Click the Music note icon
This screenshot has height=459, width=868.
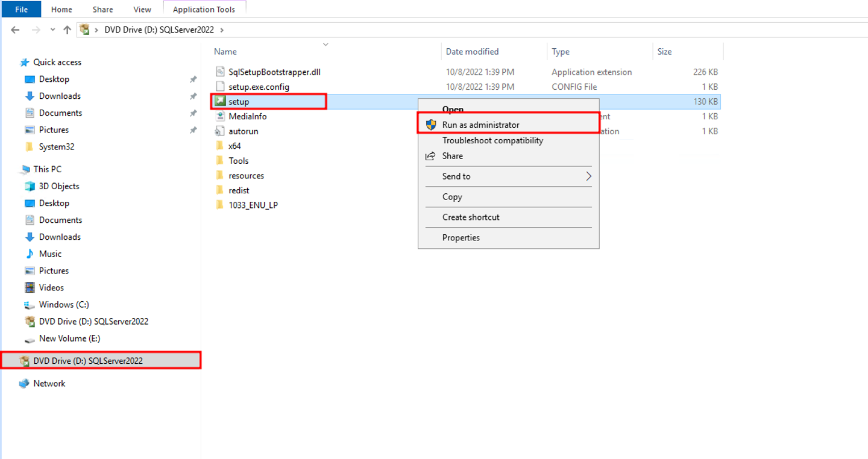click(30, 254)
